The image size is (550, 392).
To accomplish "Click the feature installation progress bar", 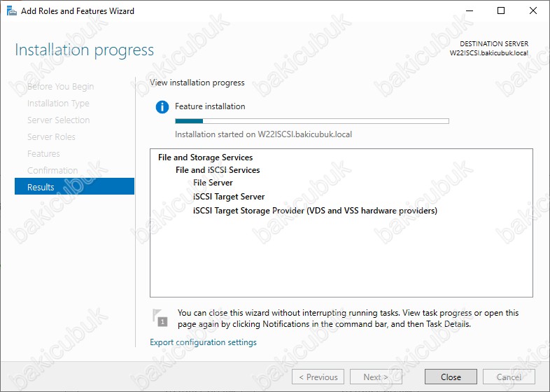I will [x=312, y=121].
